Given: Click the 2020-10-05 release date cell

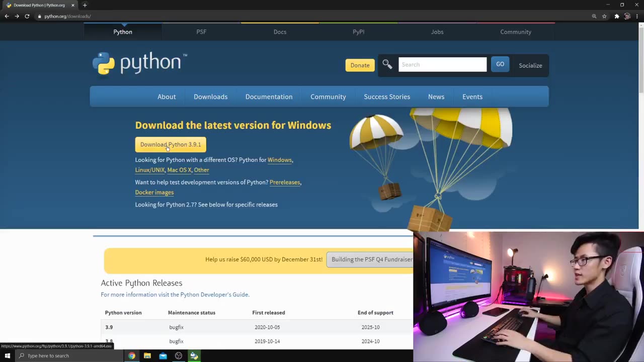Looking at the screenshot, I should [267, 327].
